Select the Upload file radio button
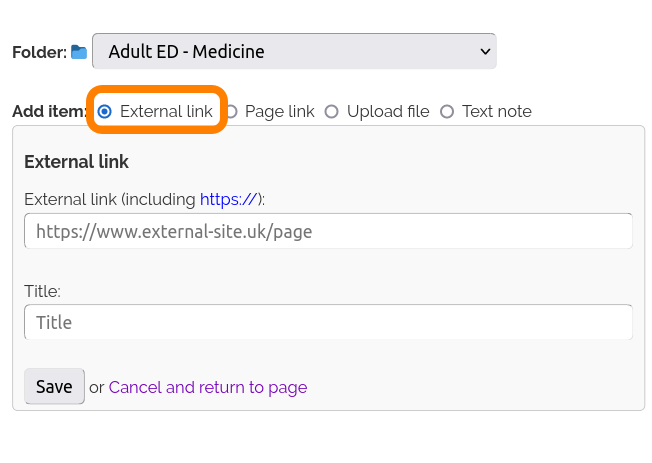 click(332, 112)
